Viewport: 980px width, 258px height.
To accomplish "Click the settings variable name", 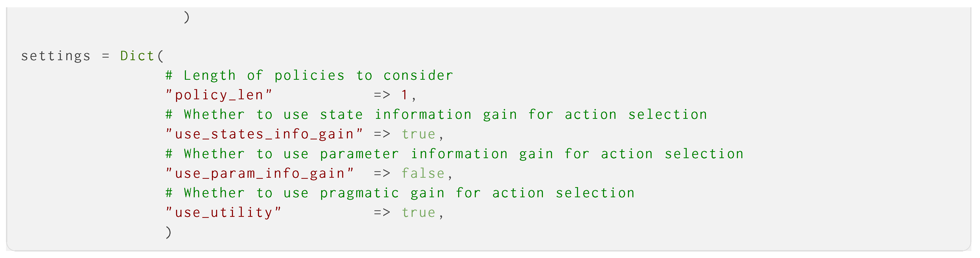I will 56,56.
